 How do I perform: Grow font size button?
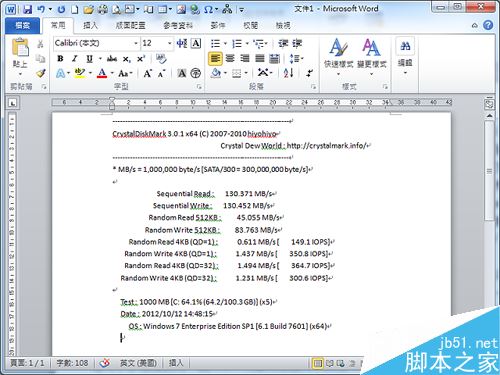[x=147, y=73]
